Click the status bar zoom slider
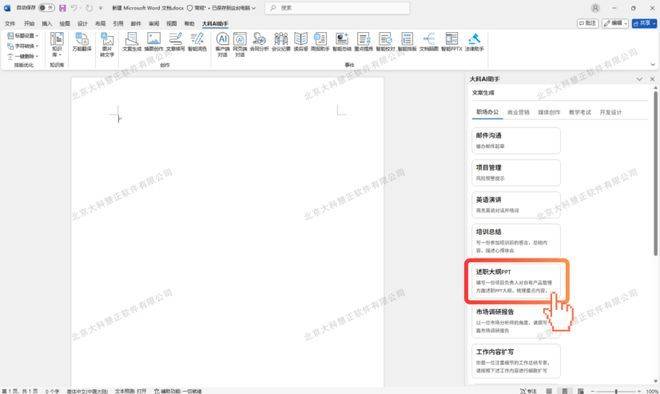660x394 pixels. (615, 391)
